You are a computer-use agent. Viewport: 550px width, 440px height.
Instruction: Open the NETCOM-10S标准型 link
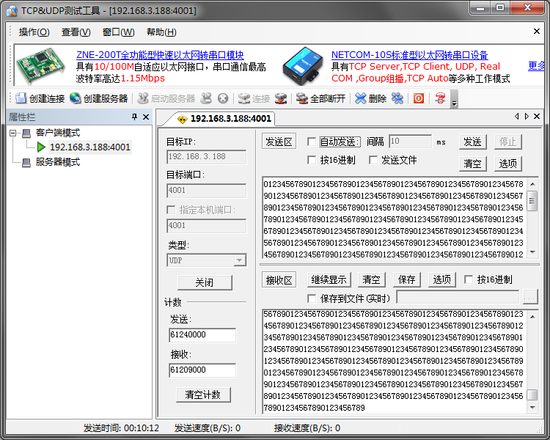[x=409, y=55]
